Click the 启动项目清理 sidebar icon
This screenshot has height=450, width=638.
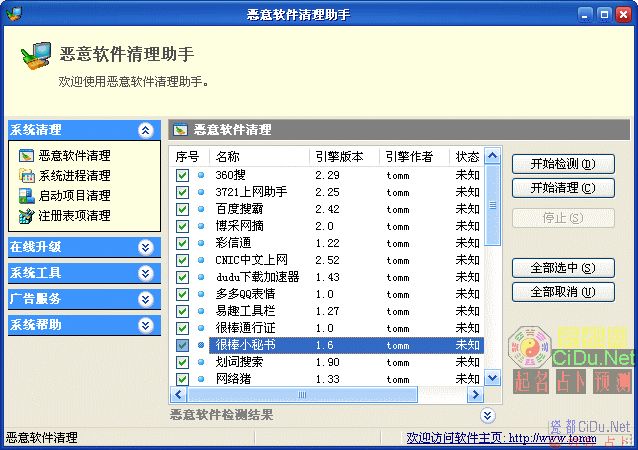pyautogui.click(x=26, y=195)
